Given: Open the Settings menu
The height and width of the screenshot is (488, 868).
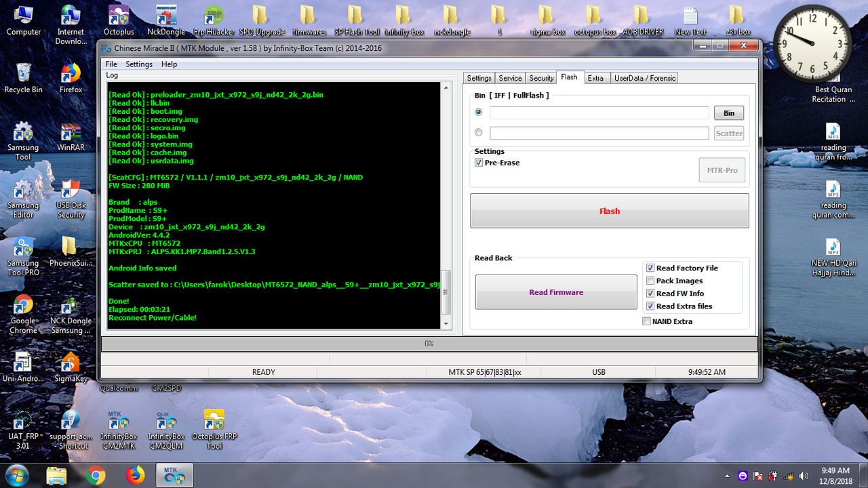Looking at the screenshot, I should click(x=139, y=64).
